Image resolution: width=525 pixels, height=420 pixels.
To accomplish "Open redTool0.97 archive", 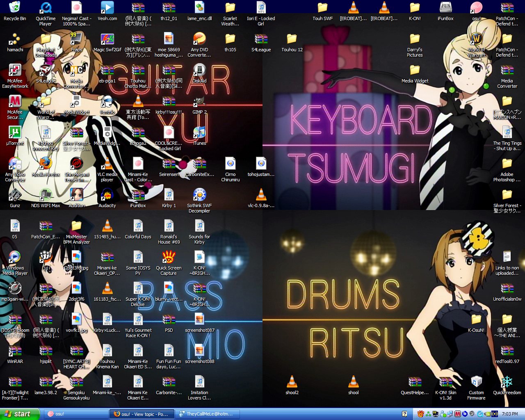I will pos(507,354).
